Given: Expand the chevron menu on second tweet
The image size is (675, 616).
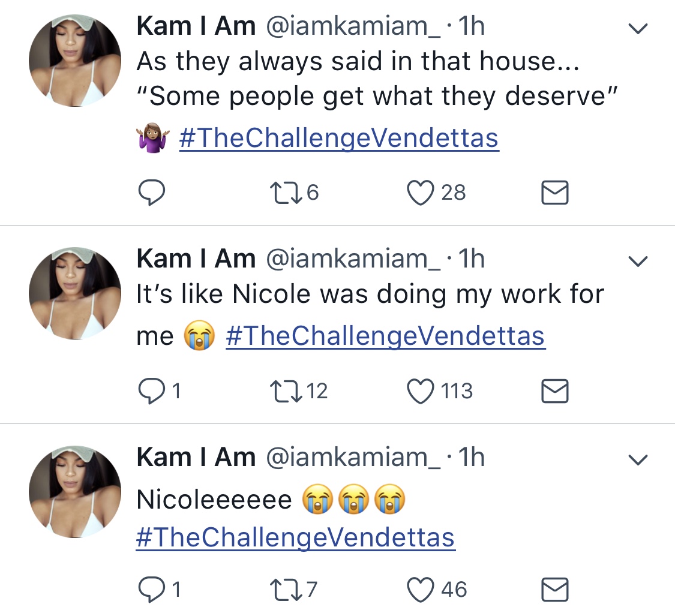Looking at the screenshot, I should tap(638, 261).
